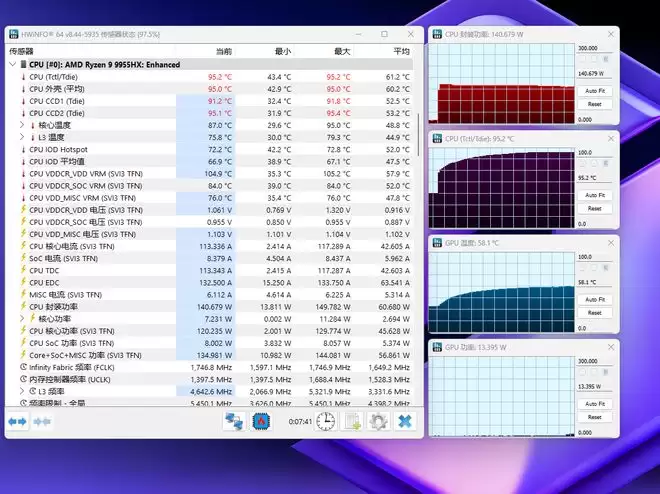
Task: Click the 0:07:41 elapsed time display
Action: click(x=300, y=421)
